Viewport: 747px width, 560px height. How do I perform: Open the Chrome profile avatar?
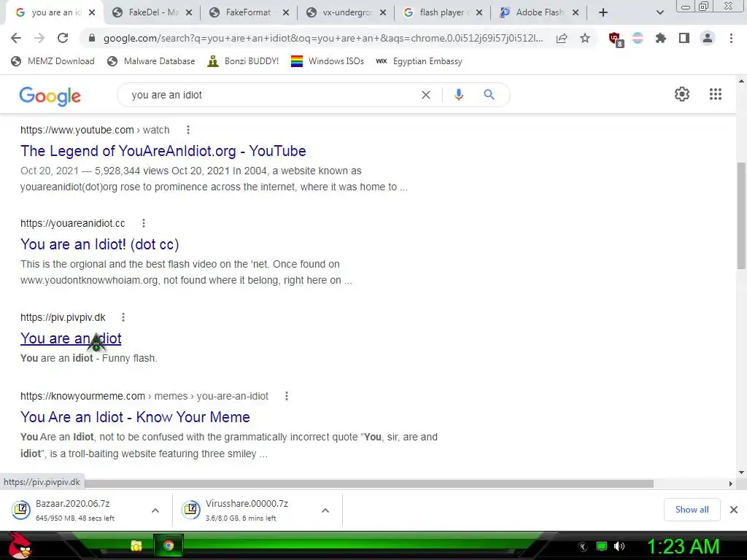(708, 38)
